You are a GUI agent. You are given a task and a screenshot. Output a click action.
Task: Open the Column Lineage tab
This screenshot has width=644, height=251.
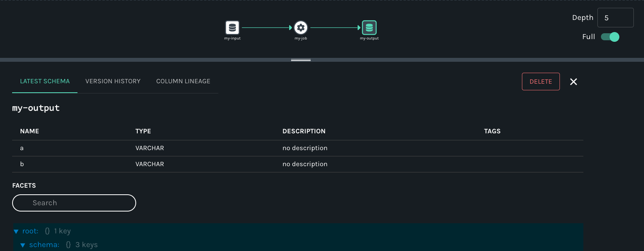tap(183, 81)
